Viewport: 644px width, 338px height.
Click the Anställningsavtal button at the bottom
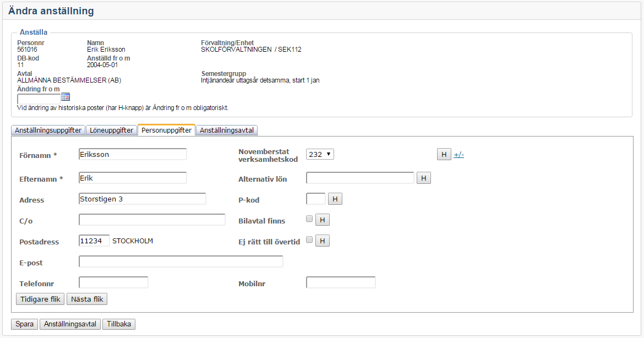point(70,324)
